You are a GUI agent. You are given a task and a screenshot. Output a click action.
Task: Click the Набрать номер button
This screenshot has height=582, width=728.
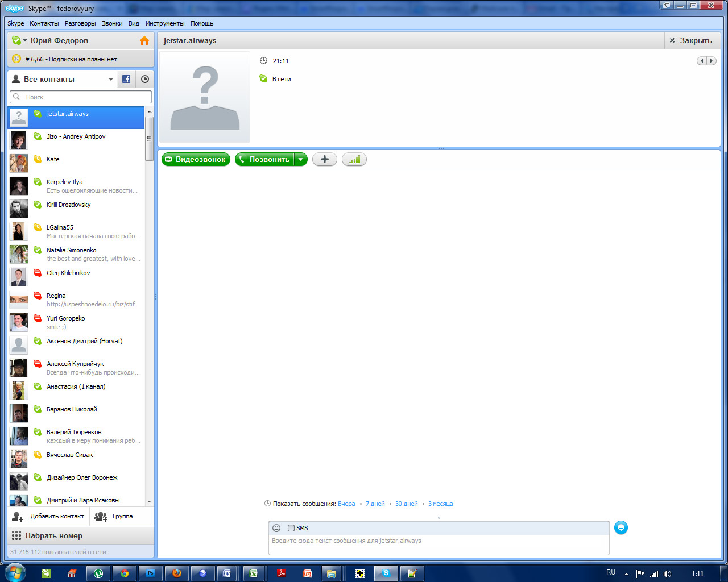pyautogui.click(x=81, y=535)
